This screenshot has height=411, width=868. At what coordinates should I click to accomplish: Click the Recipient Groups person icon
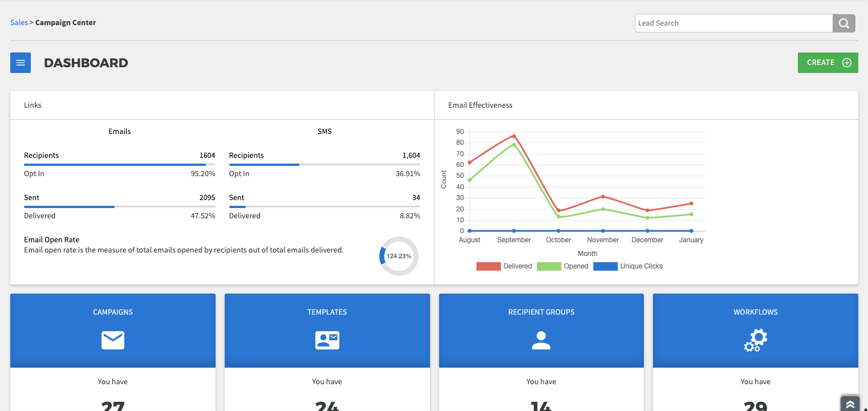(541, 340)
